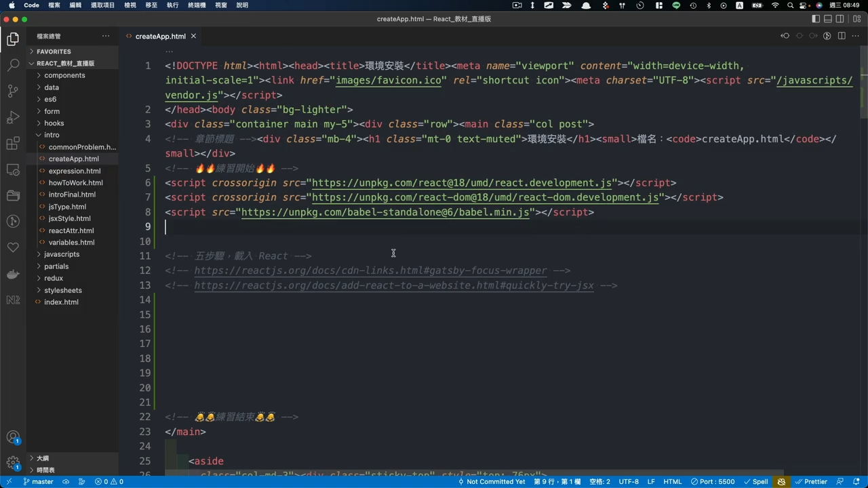This screenshot has width=868, height=488.
Task: Open notifications bell in status bar
Action: point(856,482)
